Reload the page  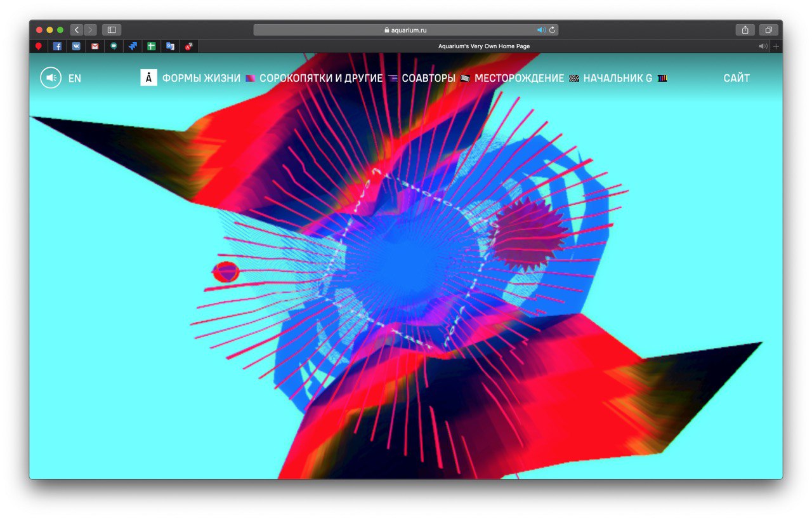coord(553,30)
